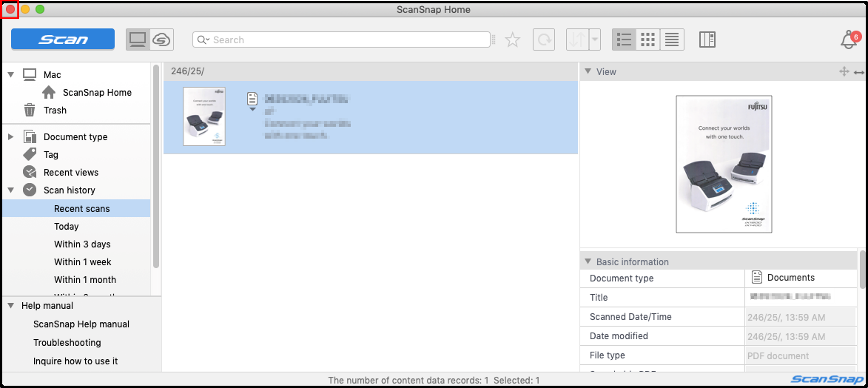Viewport: 868px width, 388px height.
Task: Switch to list view with thumbnails
Action: click(624, 39)
